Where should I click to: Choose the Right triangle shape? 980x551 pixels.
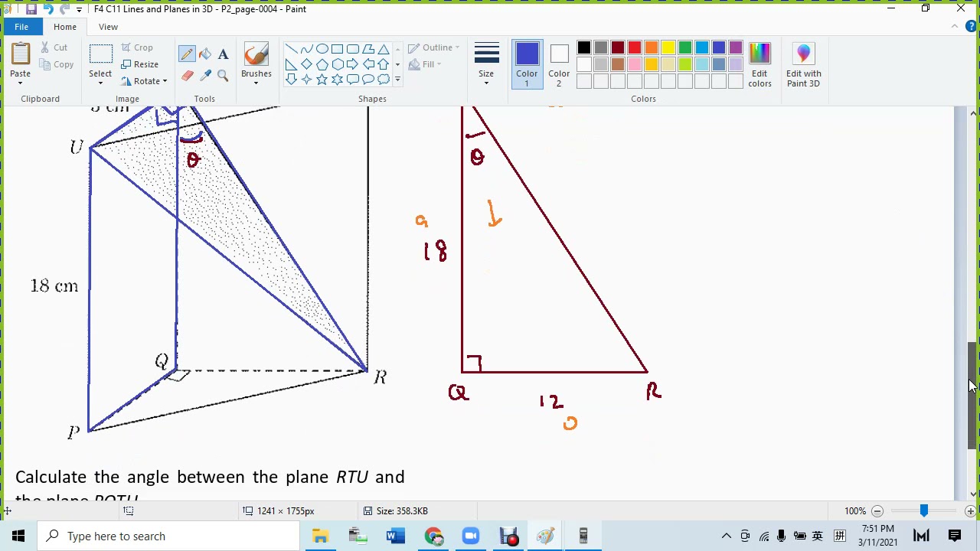(291, 64)
